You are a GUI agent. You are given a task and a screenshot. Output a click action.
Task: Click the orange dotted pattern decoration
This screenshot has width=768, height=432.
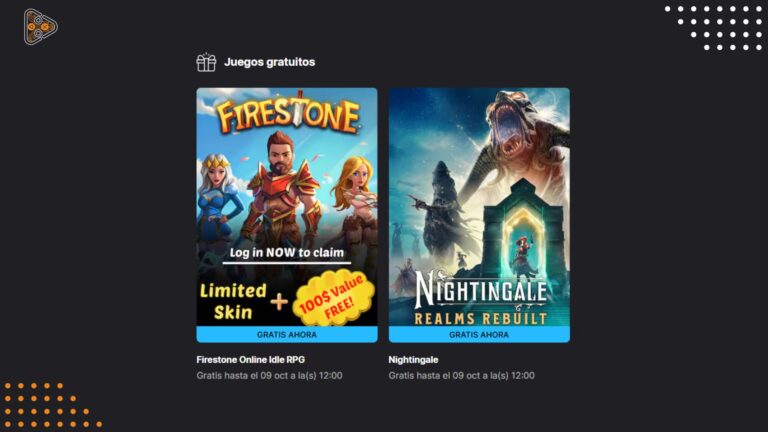51,405
